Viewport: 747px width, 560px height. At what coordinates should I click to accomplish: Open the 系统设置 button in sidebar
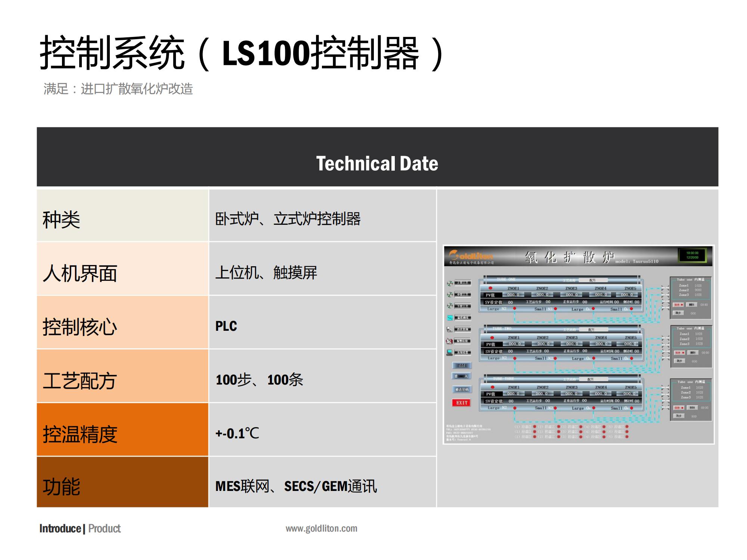pyautogui.click(x=463, y=352)
